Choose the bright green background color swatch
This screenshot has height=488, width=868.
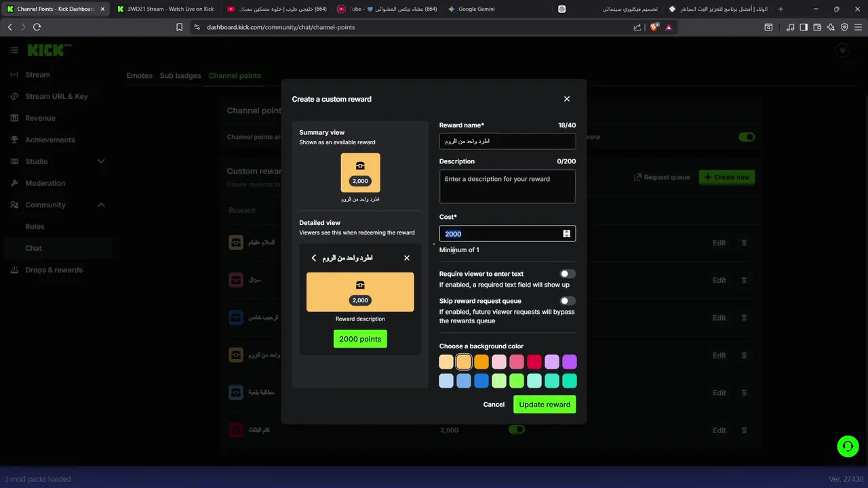tap(517, 381)
